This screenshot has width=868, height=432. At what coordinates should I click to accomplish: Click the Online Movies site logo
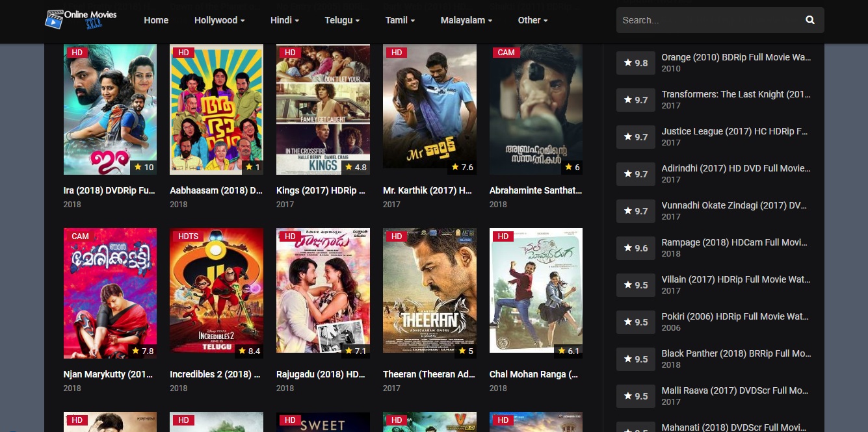[81, 19]
